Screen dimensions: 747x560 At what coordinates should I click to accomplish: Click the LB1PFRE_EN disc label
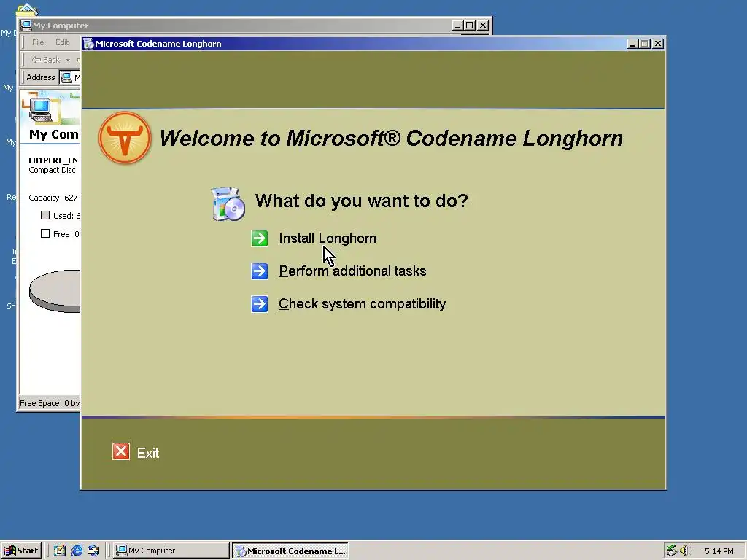pos(53,160)
